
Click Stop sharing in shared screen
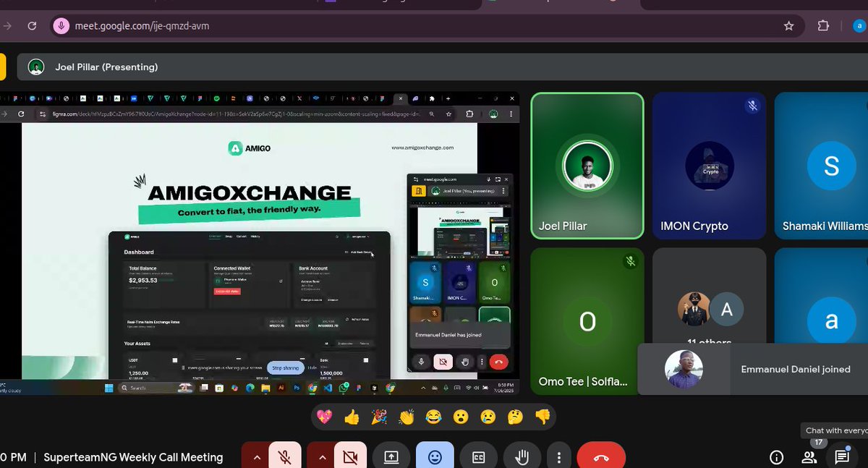tap(285, 367)
